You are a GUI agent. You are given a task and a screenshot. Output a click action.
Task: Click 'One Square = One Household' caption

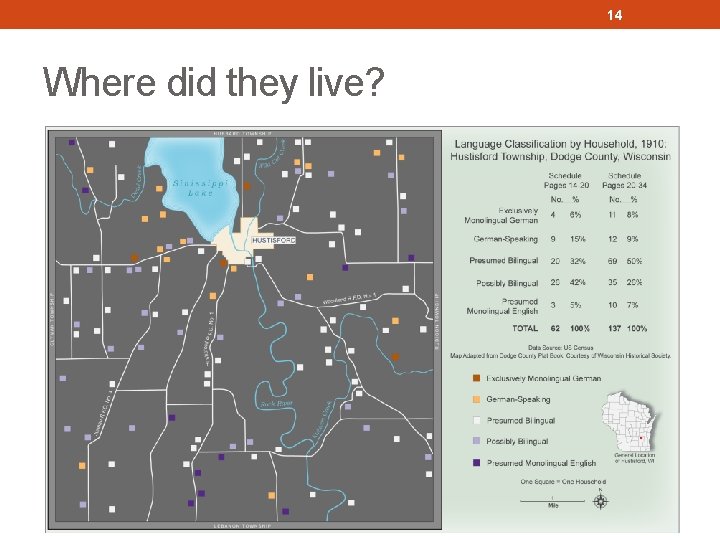(x=563, y=482)
